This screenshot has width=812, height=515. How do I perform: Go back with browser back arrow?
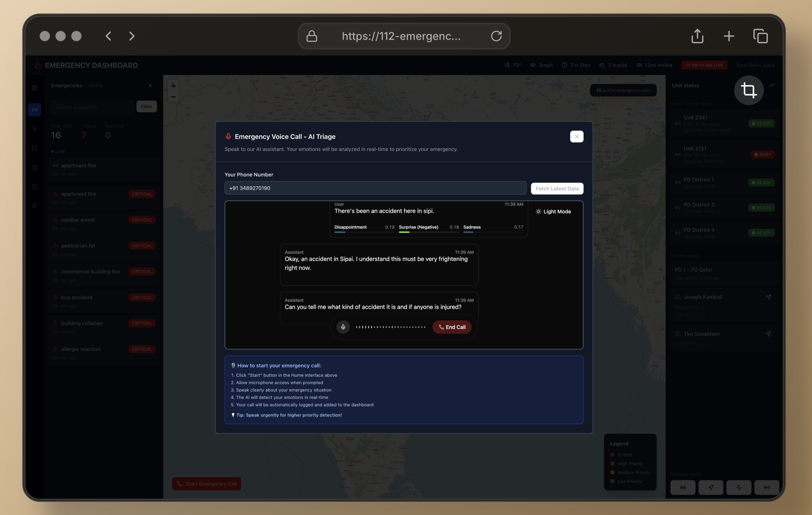(x=109, y=36)
